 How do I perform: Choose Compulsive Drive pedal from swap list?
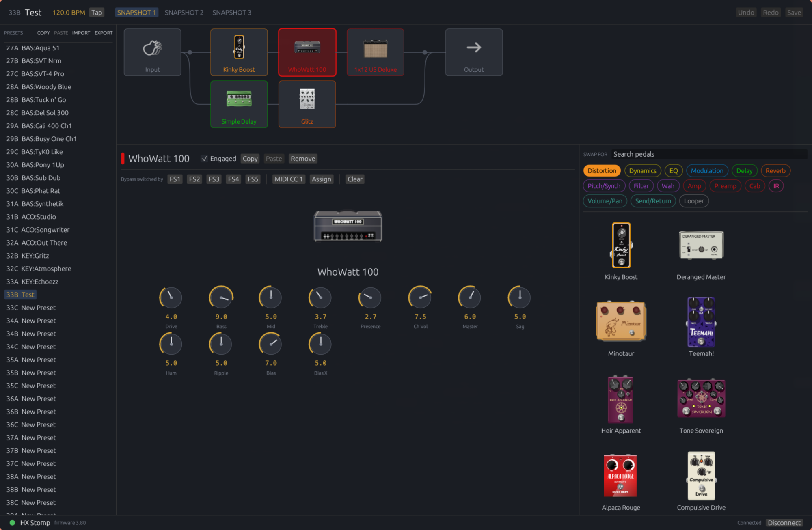click(701, 482)
